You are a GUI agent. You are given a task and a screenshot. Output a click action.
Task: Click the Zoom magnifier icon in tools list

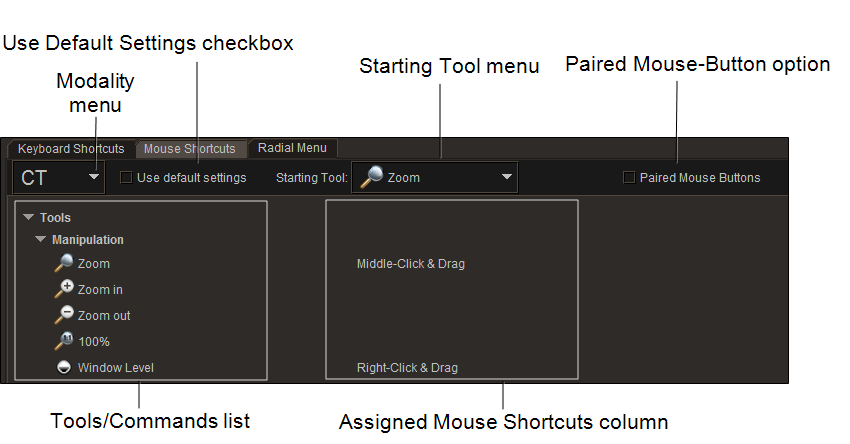(64, 263)
